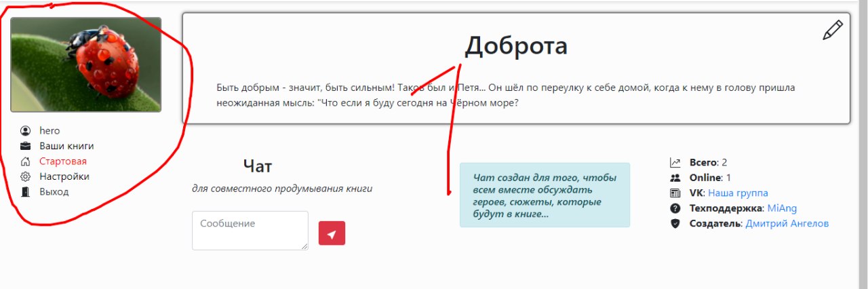
Task: Click the door icon beside Выход
Action: (x=26, y=192)
